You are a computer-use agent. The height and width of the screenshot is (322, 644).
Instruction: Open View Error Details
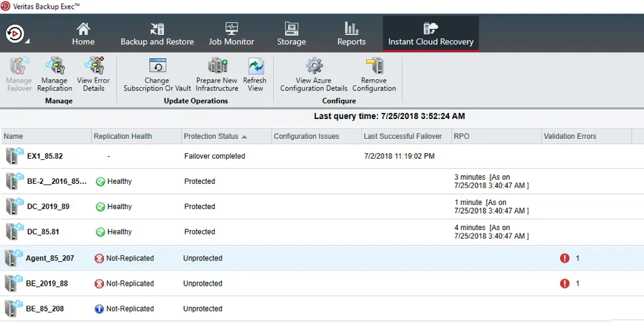[x=93, y=74]
